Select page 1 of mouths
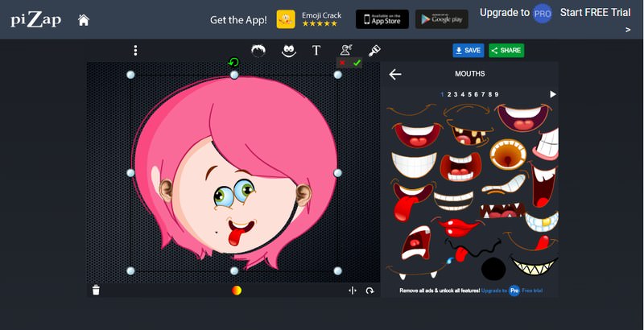 [x=442, y=94]
